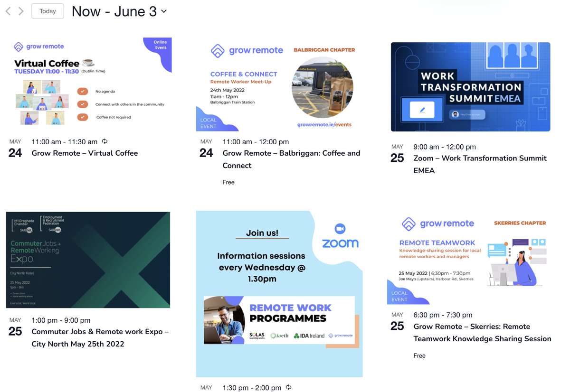Open Commuter Jobs & Remote work Expo link
Viewport: 570px width, 392px height.
point(100,337)
